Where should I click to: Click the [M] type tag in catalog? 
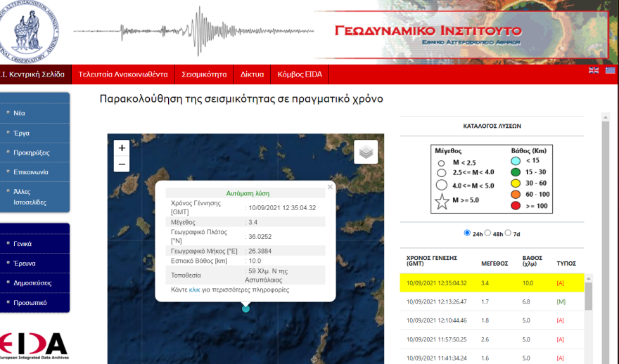[x=561, y=301]
